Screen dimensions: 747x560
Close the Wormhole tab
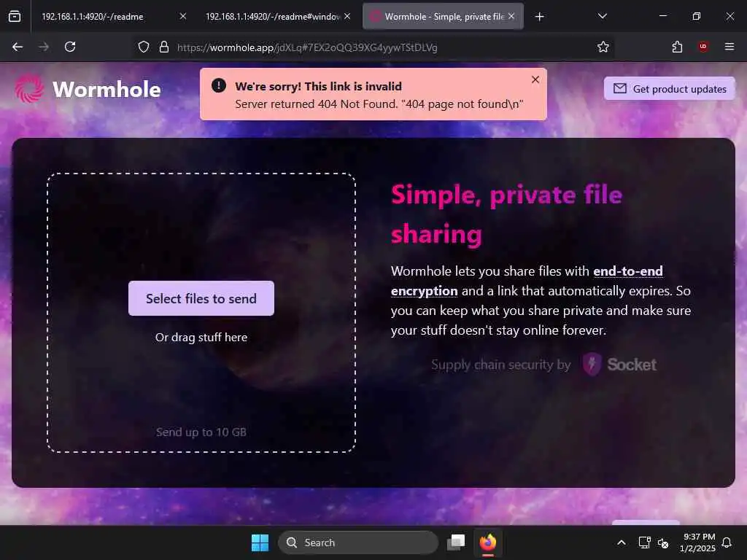(511, 16)
